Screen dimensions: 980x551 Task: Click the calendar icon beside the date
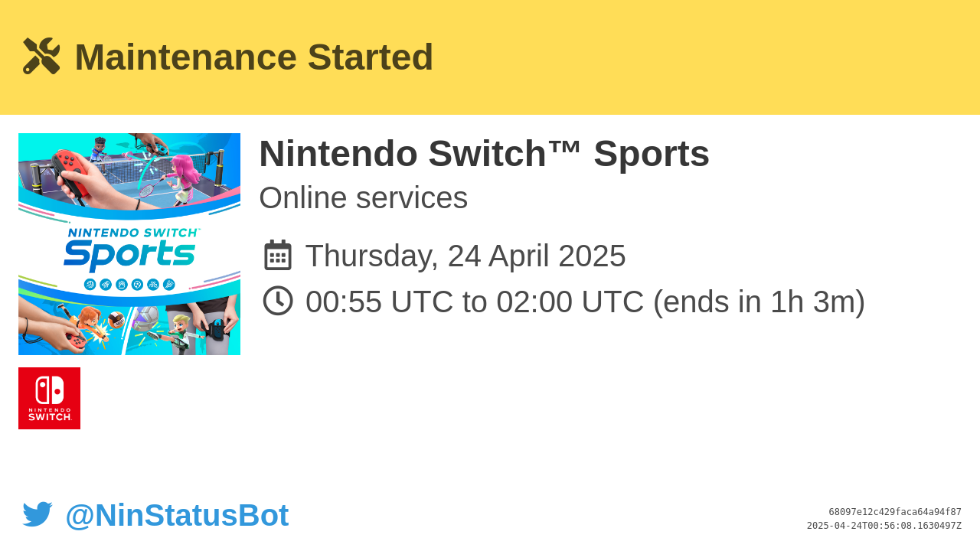278,255
